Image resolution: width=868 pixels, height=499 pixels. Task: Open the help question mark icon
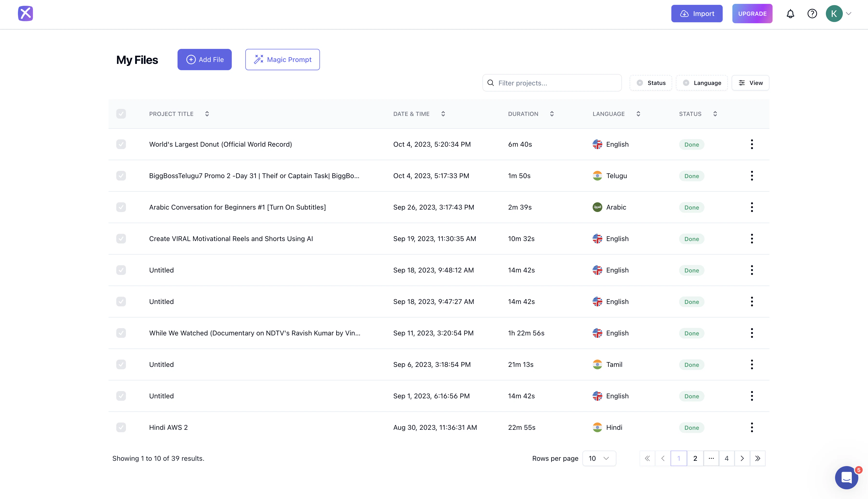812,14
